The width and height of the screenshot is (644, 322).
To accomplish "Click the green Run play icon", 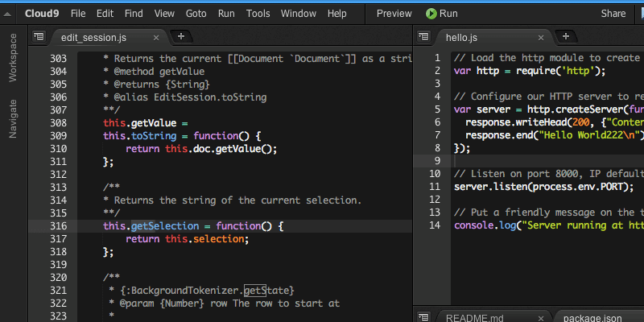I will pyautogui.click(x=431, y=13).
